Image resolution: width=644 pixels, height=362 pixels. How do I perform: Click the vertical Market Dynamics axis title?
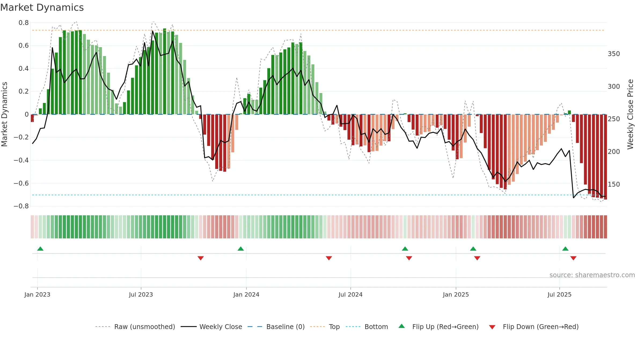(4, 114)
